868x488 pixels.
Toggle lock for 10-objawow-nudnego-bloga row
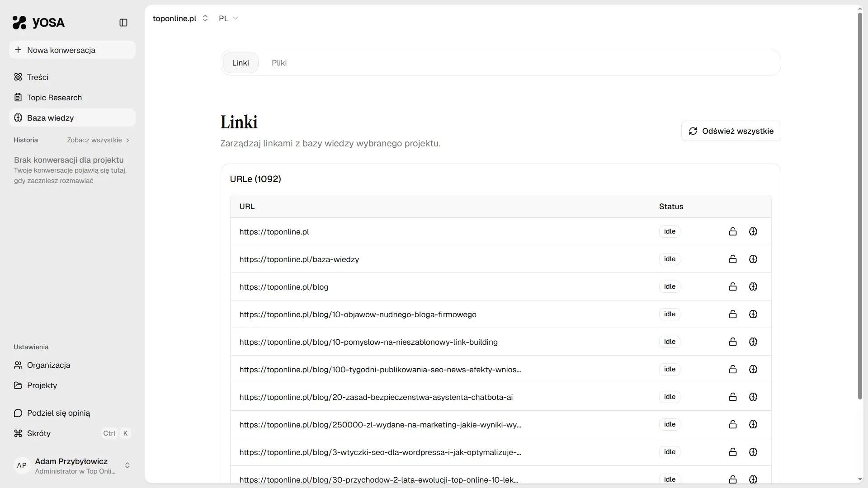(733, 314)
